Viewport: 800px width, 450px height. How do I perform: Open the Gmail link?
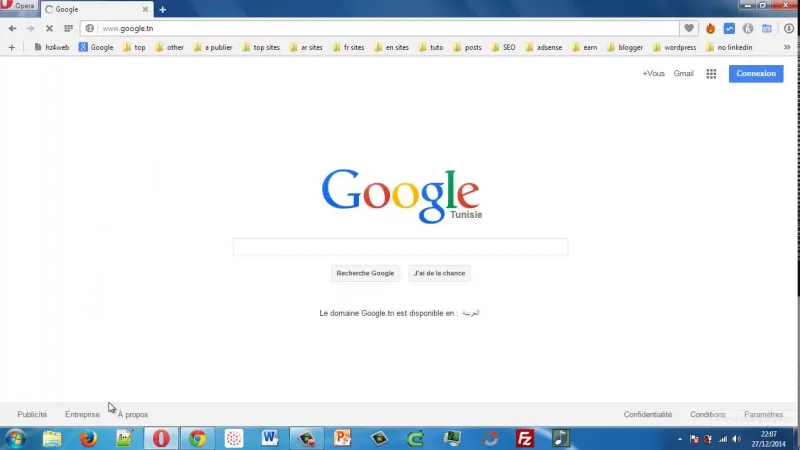pos(683,73)
